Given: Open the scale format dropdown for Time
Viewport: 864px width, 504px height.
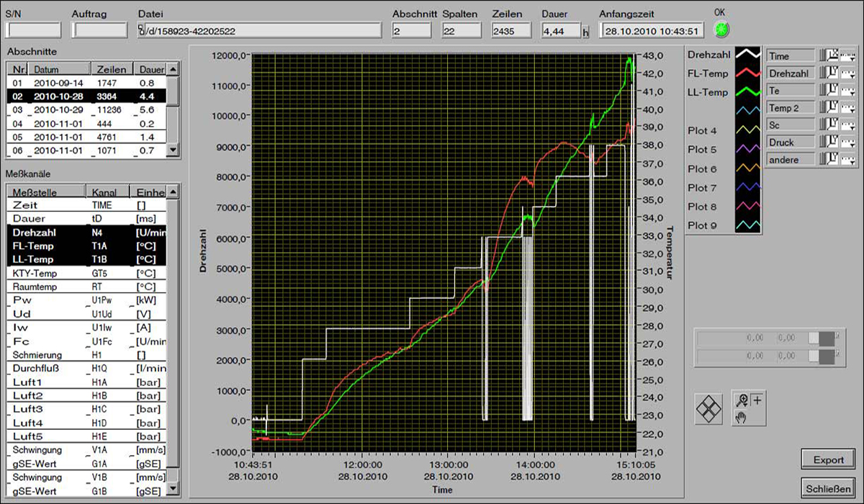Looking at the screenshot, I should coord(847,55).
